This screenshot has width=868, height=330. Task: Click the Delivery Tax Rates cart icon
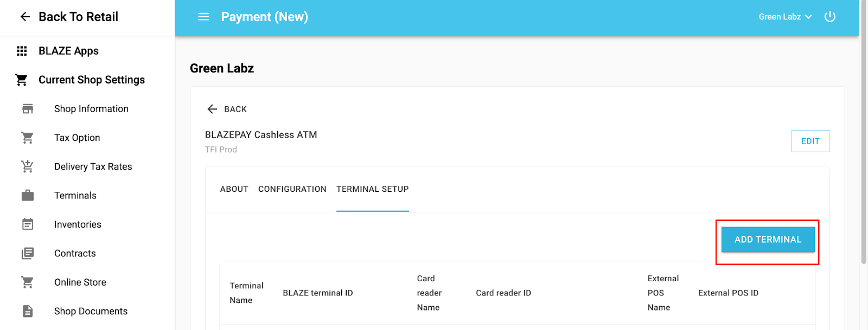[x=28, y=166]
